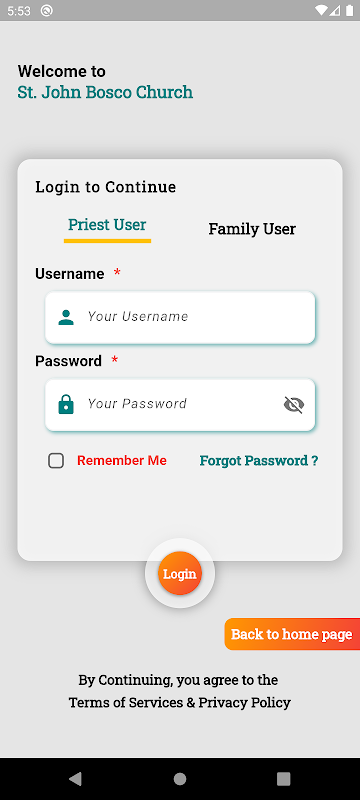Select the Remember Me red label
Viewport: 360px width, 800px height.
tap(122, 461)
